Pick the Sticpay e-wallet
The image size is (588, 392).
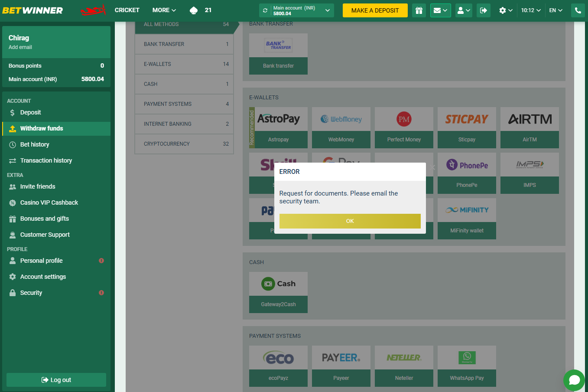[x=467, y=127]
